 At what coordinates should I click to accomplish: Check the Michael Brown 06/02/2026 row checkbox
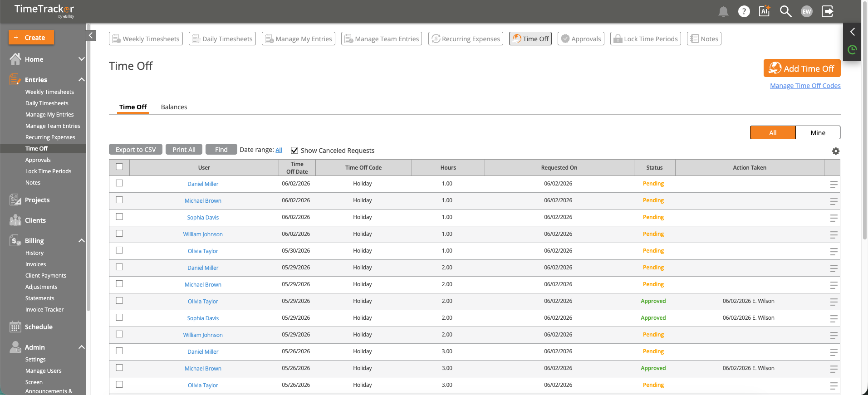[x=119, y=200]
